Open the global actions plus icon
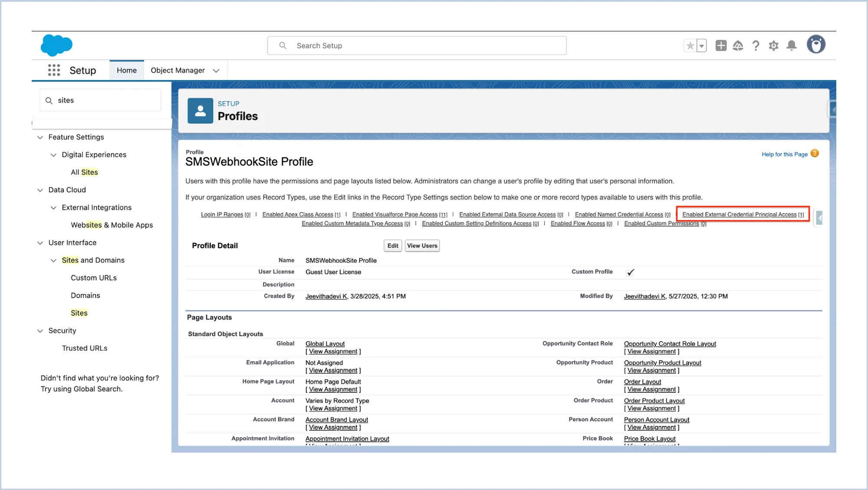Image resolution: width=868 pixels, height=490 pixels. pyautogui.click(x=721, y=46)
